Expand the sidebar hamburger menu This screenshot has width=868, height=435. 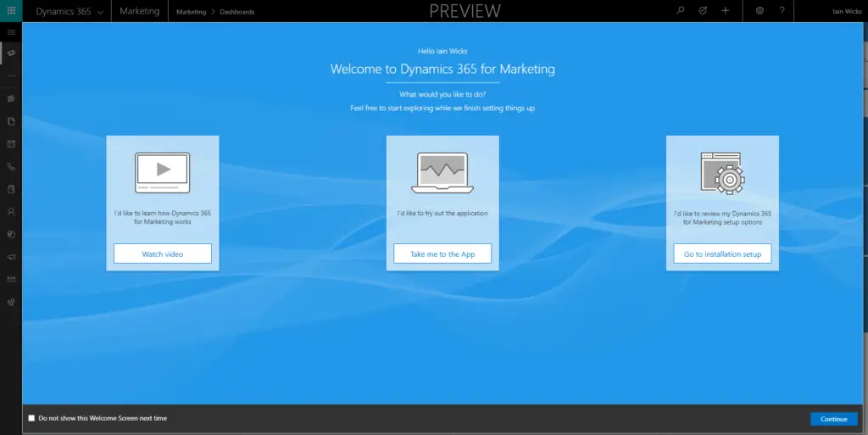tap(11, 32)
